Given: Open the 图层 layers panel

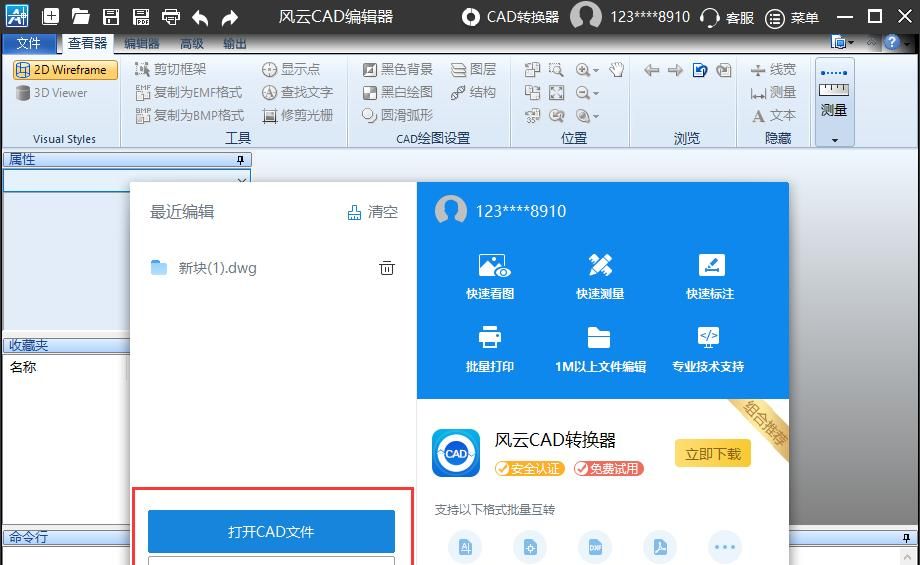Looking at the screenshot, I should (473, 69).
